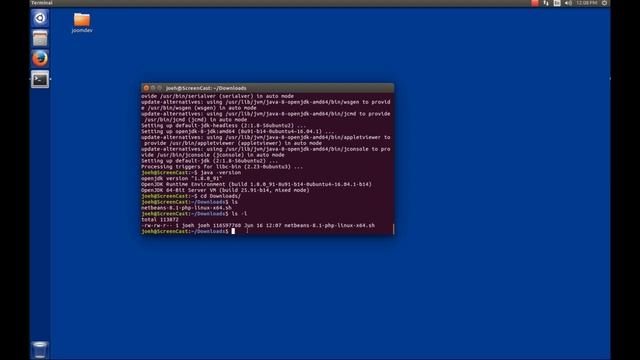This screenshot has width=640, height=360.
Task: Open the Ubuntu Dash search launcher
Action: pyautogui.click(x=40, y=18)
